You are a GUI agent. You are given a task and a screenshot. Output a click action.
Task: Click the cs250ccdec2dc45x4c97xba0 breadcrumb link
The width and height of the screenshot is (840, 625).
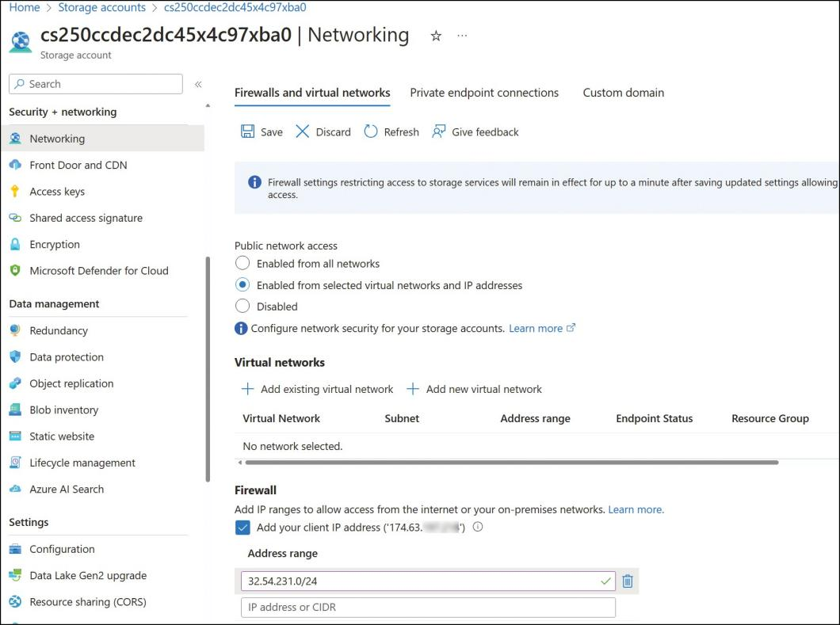[235, 7]
